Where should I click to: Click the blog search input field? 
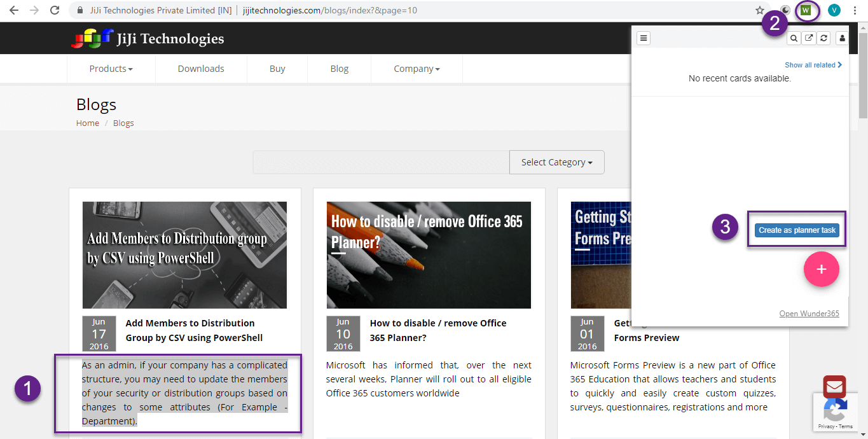381,162
